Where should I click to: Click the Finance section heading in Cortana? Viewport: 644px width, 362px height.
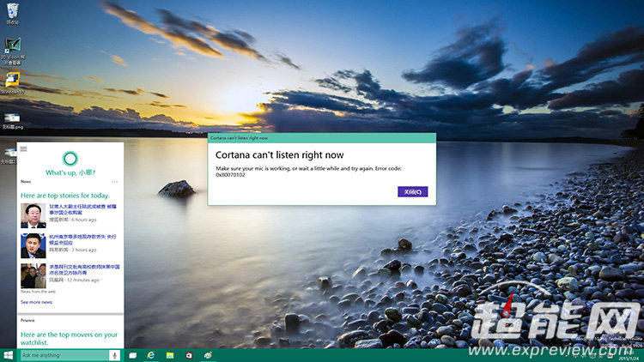tap(27, 320)
